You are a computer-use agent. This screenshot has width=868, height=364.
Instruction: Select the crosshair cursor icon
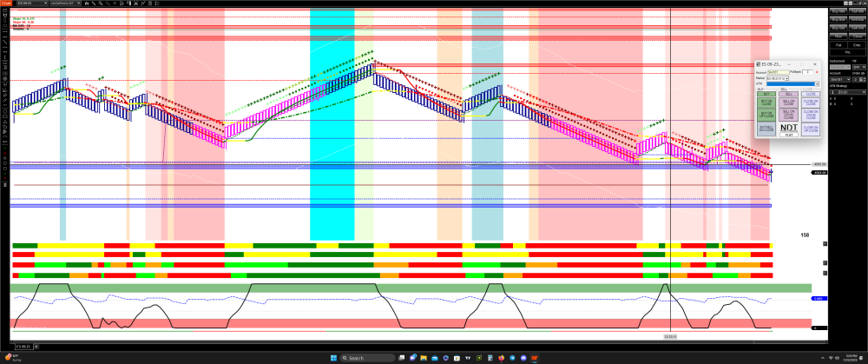(115, 3)
